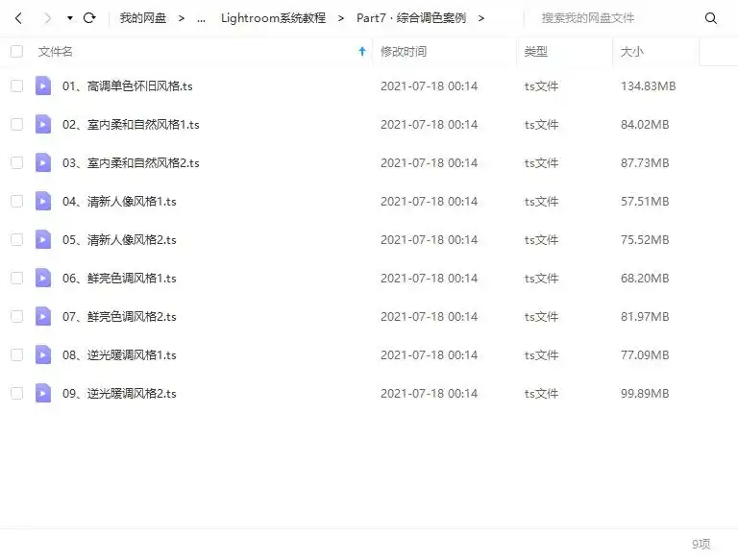The height and width of the screenshot is (560, 738).
Task: Toggle the select-all checkbox in header
Action: 16,52
